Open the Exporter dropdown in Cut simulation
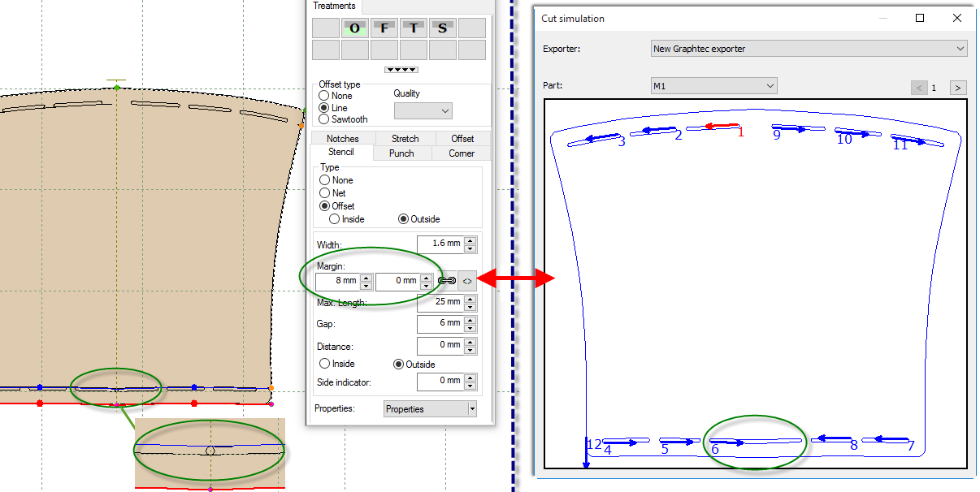Screen dimensions: 980x492 (x=809, y=49)
